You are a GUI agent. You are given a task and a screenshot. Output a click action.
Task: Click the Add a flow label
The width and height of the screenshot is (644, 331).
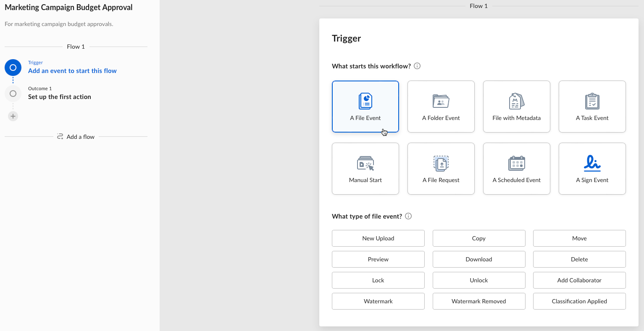[x=81, y=137]
